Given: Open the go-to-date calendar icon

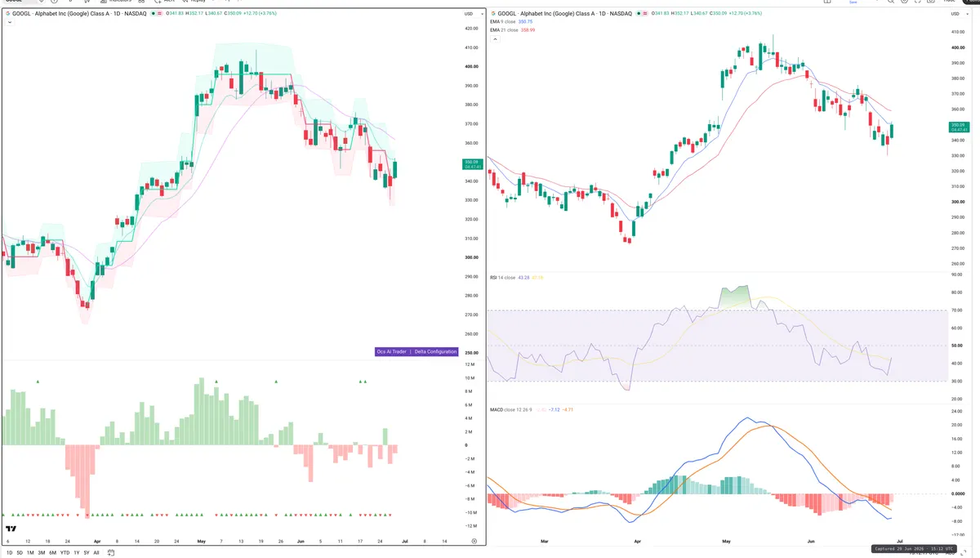Looking at the screenshot, I should [110, 553].
